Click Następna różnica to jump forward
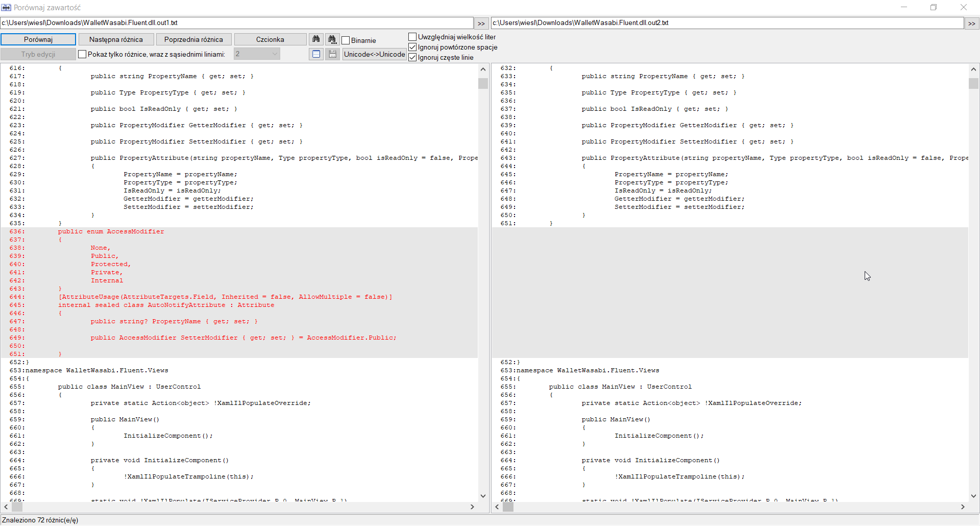 [116, 39]
